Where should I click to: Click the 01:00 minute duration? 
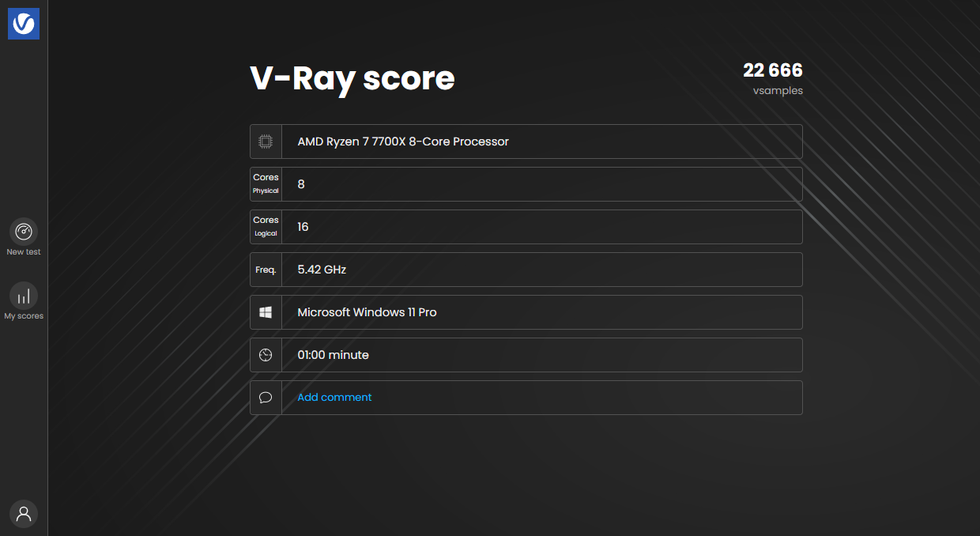tap(333, 355)
